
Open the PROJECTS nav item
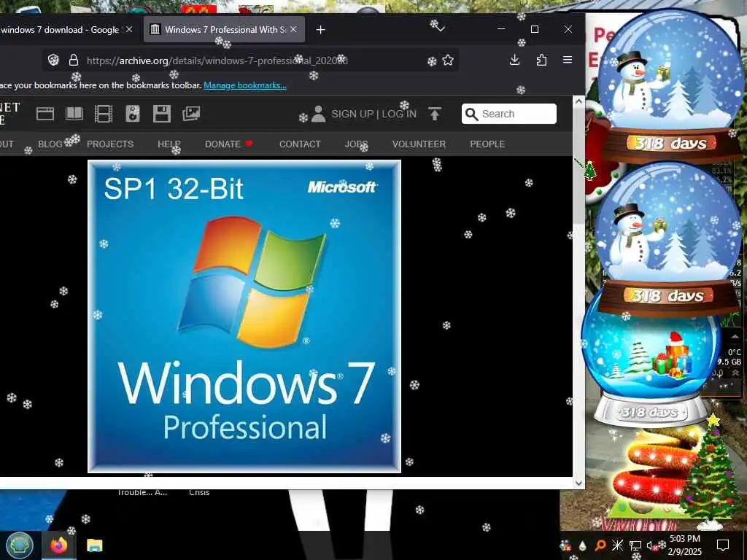110,144
